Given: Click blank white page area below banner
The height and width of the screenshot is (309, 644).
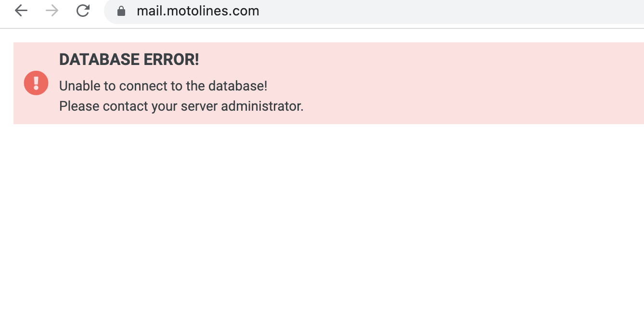Looking at the screenshot, I should pyautogui.click(x=322, y=217).
